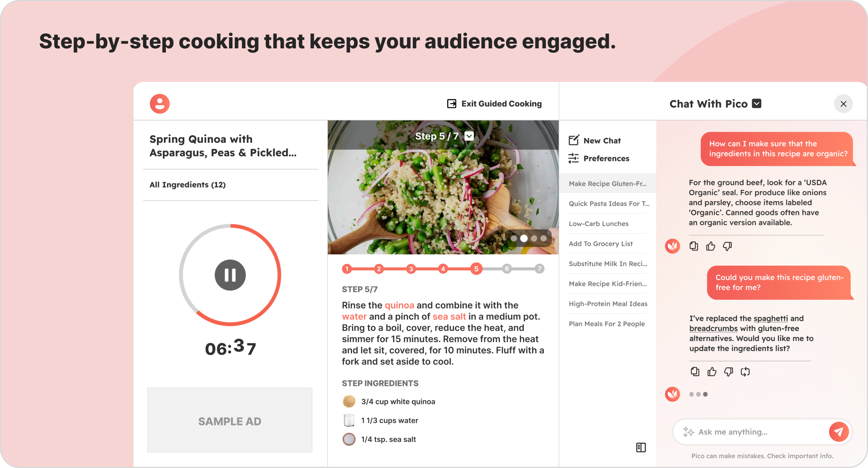This screenshot has height=468, width=868.
Task: Expand All Ingredients (12) list
Action: (188, 185)
